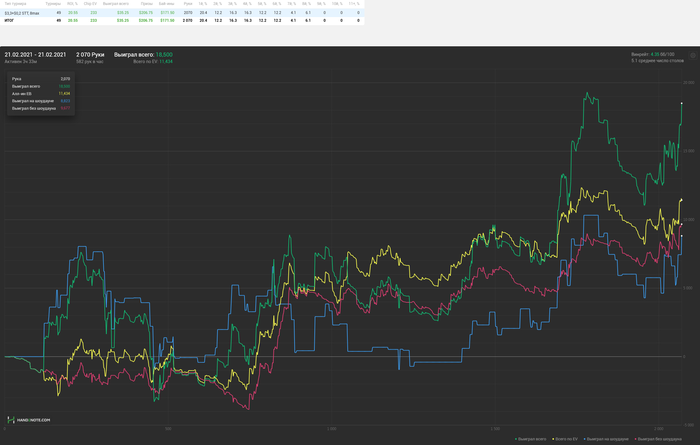
Task: Click Chip EV 233 in the STT 8max row
Action: coord(93,13)
